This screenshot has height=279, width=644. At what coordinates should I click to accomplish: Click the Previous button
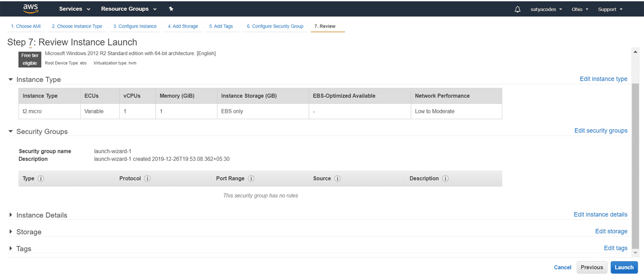click(592, 267)
